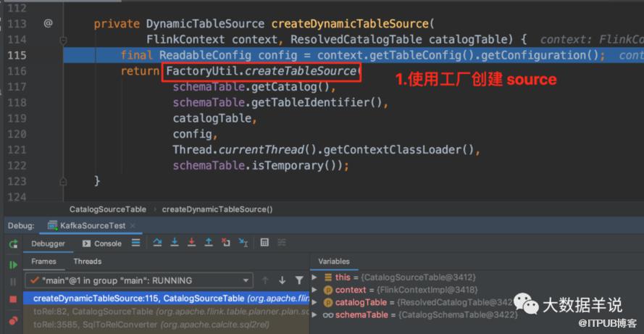View breakpoints with red circles icon
Image resolution: width=644 pixels, height=334 pixels.
click(13, 320)
